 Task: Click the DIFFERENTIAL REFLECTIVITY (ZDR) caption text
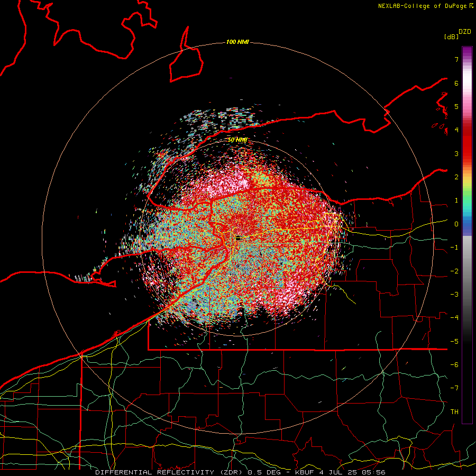click(170, 472)
